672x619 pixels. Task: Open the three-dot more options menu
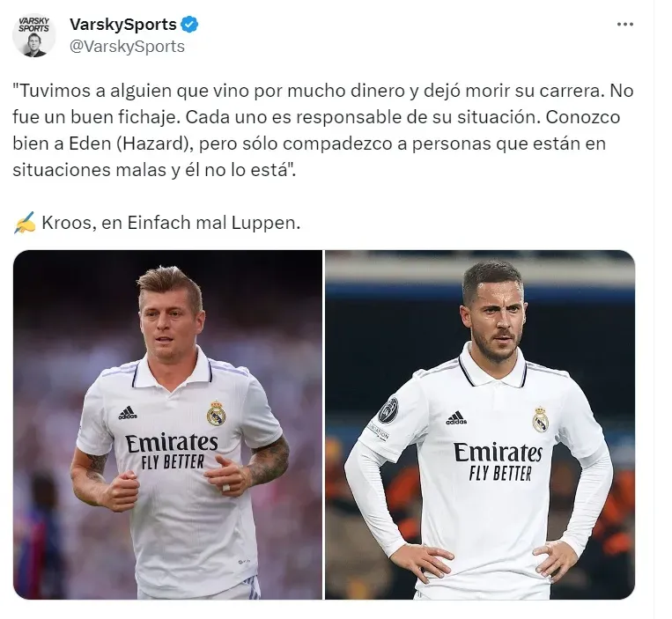pos(624,25)
